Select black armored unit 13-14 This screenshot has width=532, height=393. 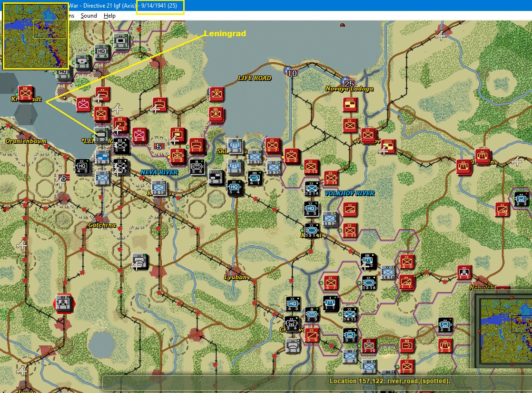coord(312,230)
